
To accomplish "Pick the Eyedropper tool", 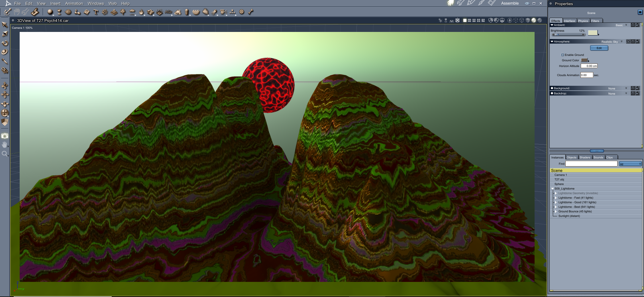I will click(x=5, y=61).
